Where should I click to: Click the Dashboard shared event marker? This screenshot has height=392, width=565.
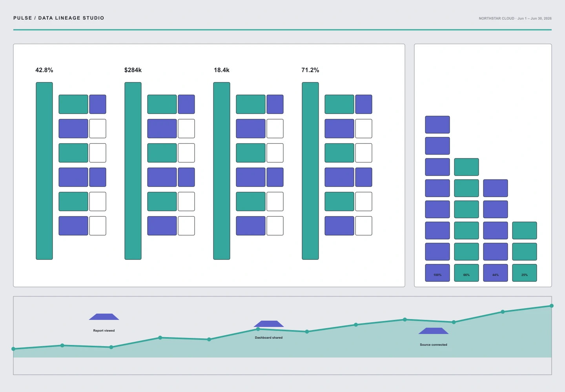[269, 324]
